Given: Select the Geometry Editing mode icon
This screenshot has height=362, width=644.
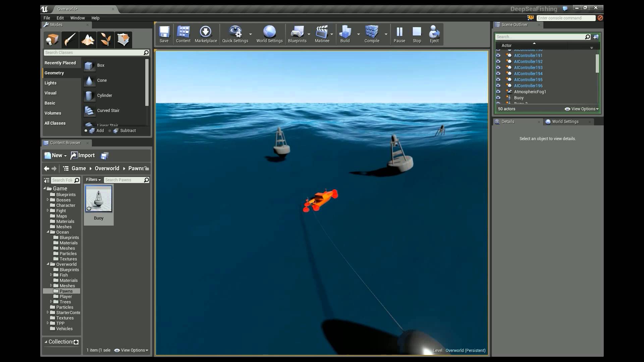Looking at the screenshot, I should [x=123, y=40].
